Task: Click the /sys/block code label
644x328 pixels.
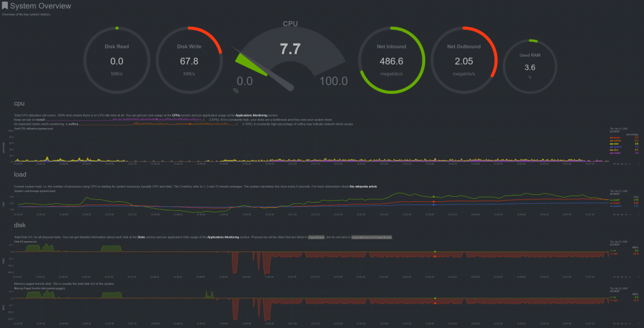Action: click(316, 237)
